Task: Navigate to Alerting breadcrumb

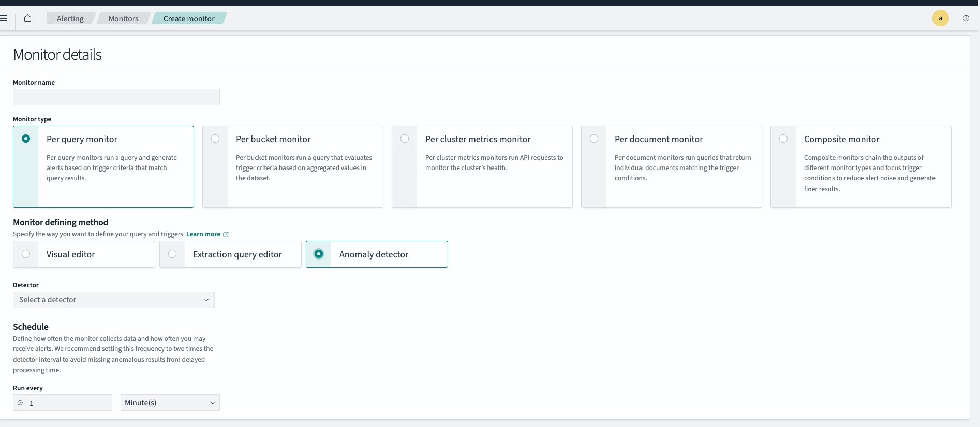Action: [70, 19]
